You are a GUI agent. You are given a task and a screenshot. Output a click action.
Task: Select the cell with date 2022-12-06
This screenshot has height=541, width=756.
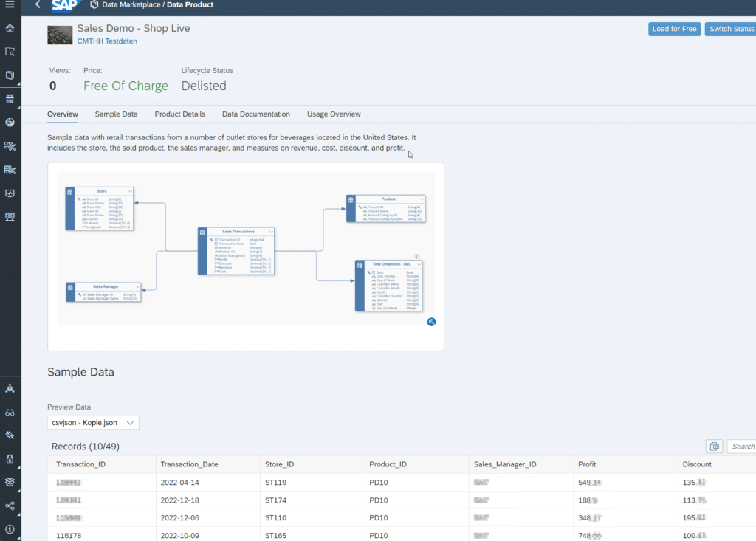(207, 518)
